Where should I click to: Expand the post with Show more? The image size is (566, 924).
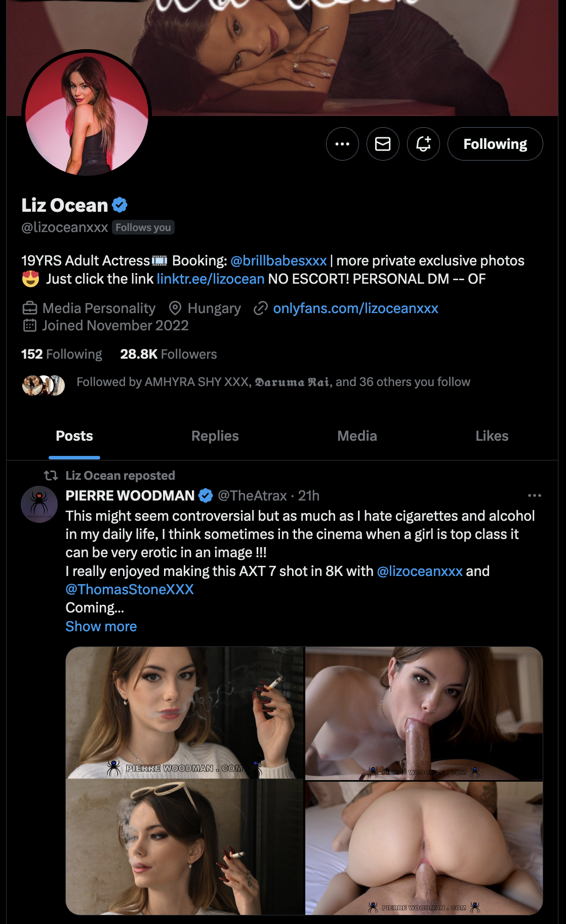click(x=101, y=626)
